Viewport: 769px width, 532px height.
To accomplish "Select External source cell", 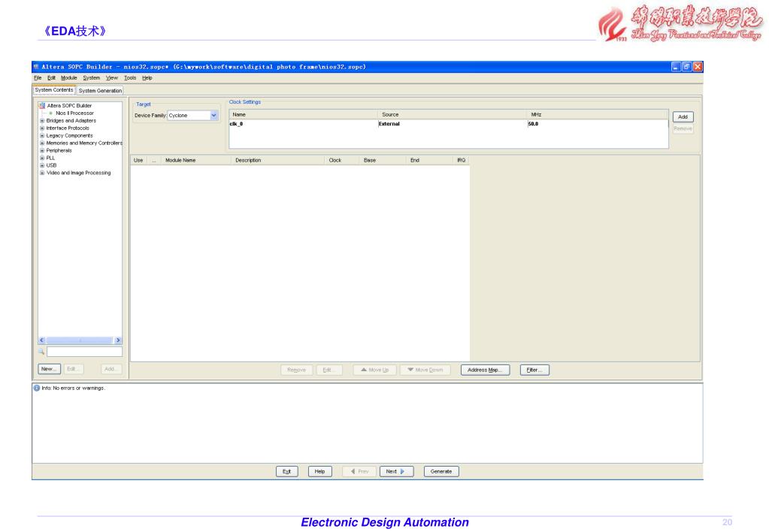I will [x=453, y=124].
